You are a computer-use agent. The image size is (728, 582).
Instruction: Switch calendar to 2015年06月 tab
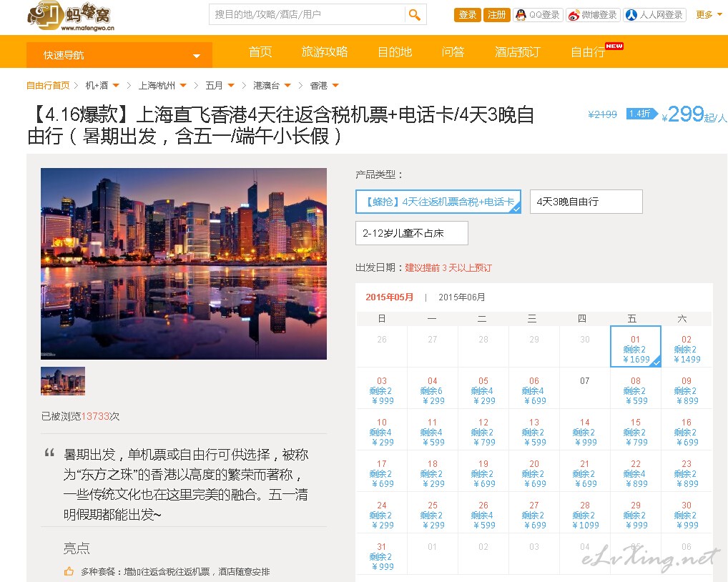[462, 297]
